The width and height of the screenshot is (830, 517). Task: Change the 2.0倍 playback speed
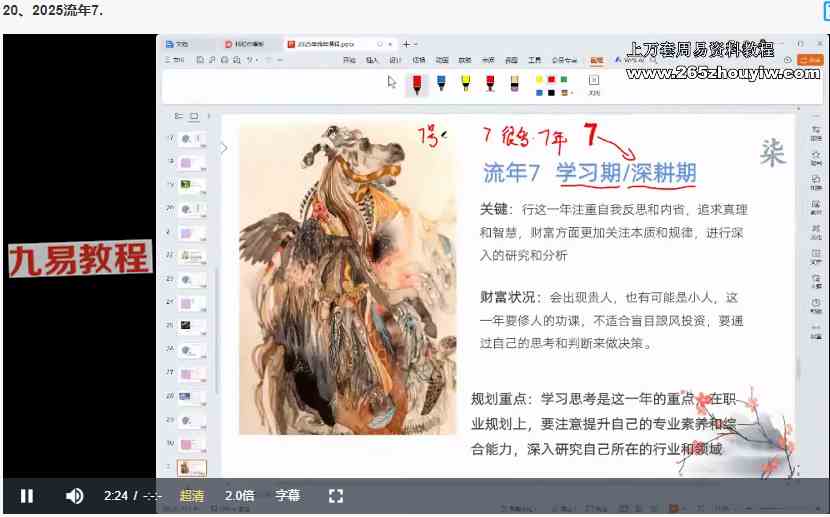(x=240, y=496)
